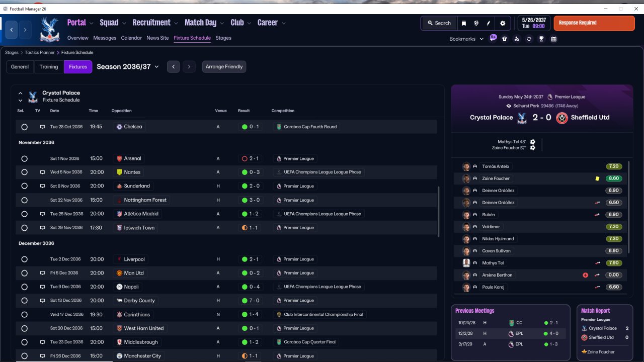Click the yellow card icon beside Zaine Faucher
This screenshot has height=362, width=644.
(597, 178)
